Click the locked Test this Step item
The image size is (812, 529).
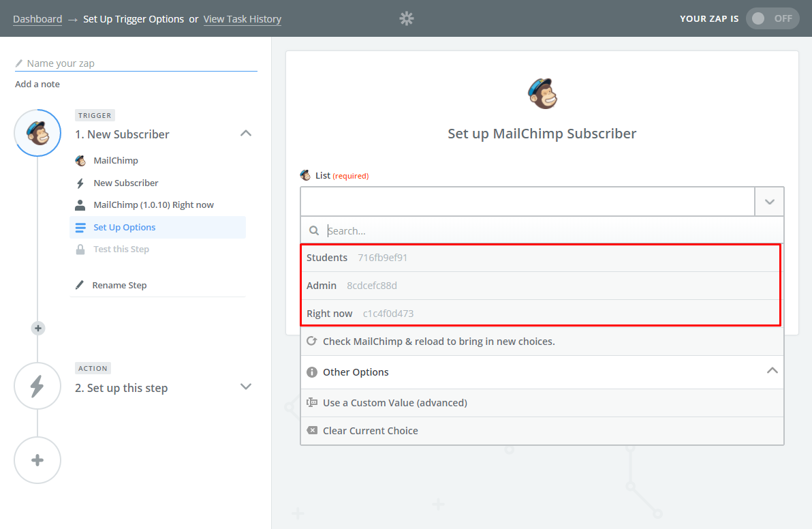tap(157, 250)
